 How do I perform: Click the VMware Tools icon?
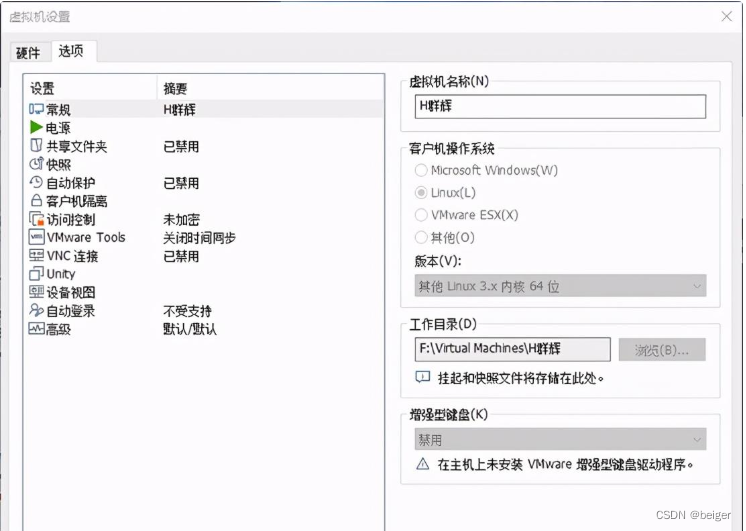(x=36, y=237)
